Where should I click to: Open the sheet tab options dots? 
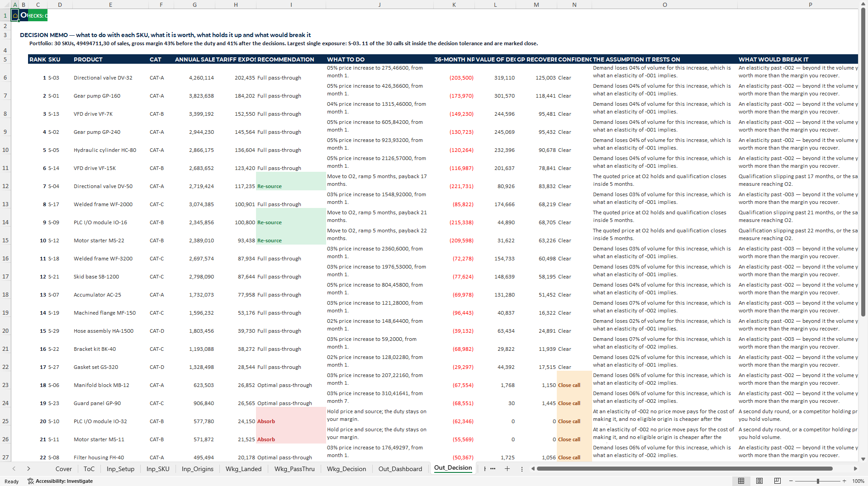(x=522, y=469)
